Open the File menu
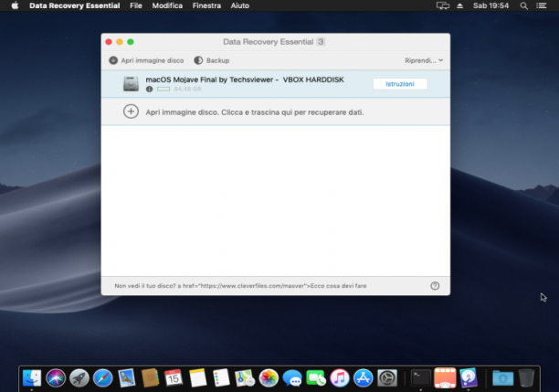Screen dimensions: 559x392 click(136, 5)
